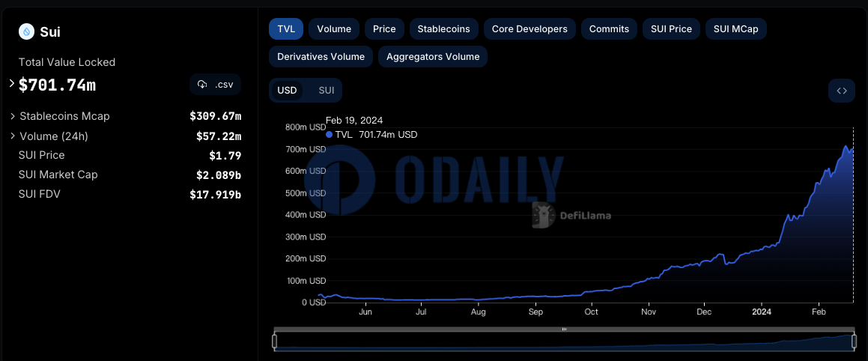
Task: Click the left range slider handle
Action: (275, 342)
